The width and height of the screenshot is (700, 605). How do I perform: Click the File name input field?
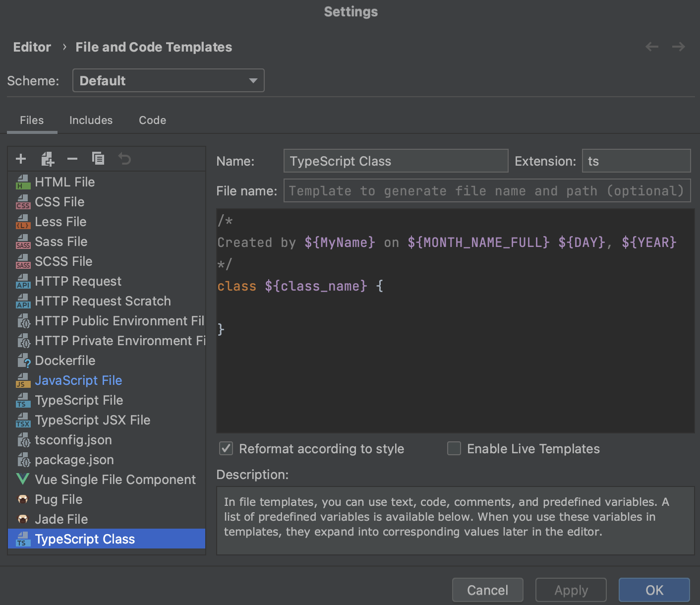pyautogui.click(x=487, y=190)
